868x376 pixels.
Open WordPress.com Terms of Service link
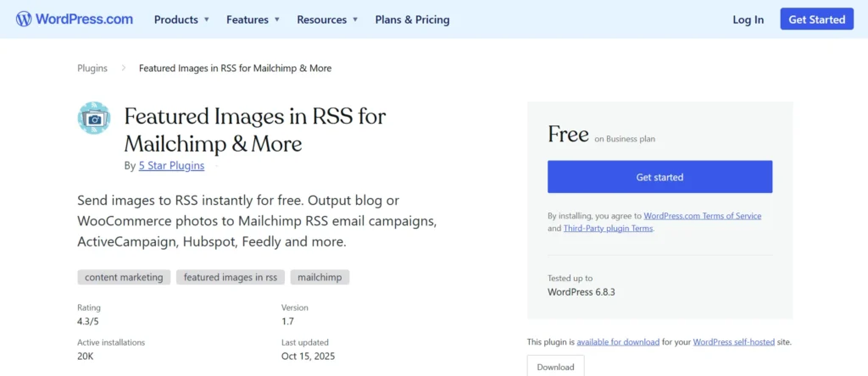tap(702, 216)
